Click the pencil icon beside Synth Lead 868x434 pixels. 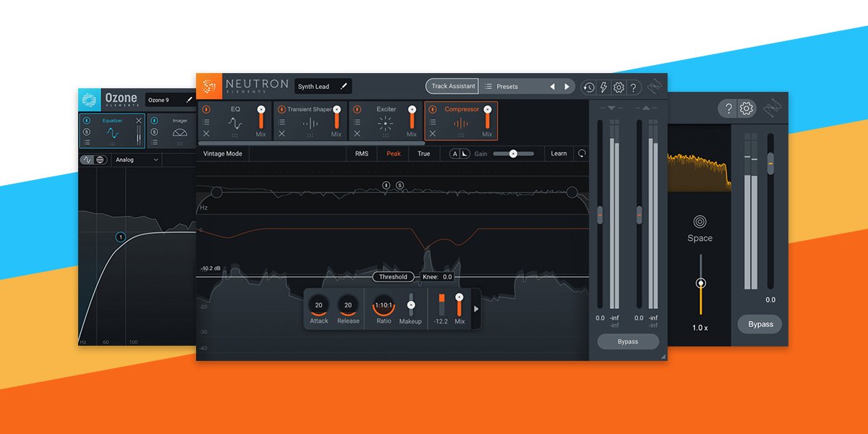[344, 86]
